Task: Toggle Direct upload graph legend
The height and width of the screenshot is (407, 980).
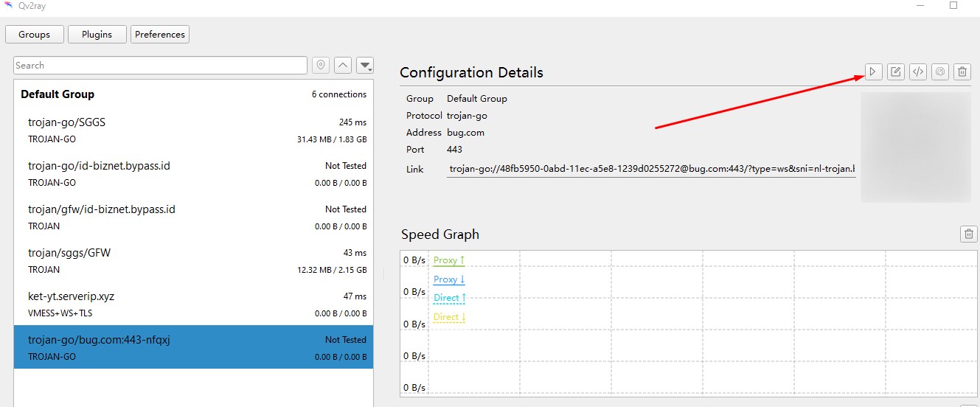Action: coord(450,298)
